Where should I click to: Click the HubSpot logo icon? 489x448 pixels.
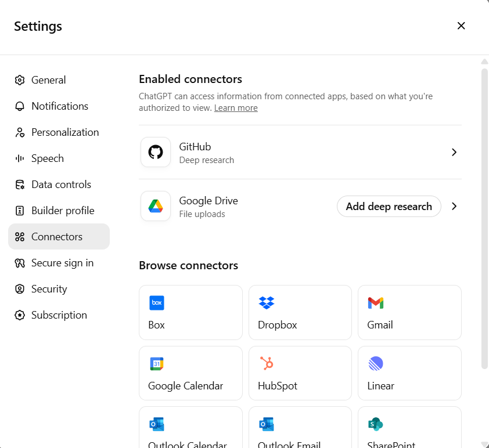coord(267,363)
